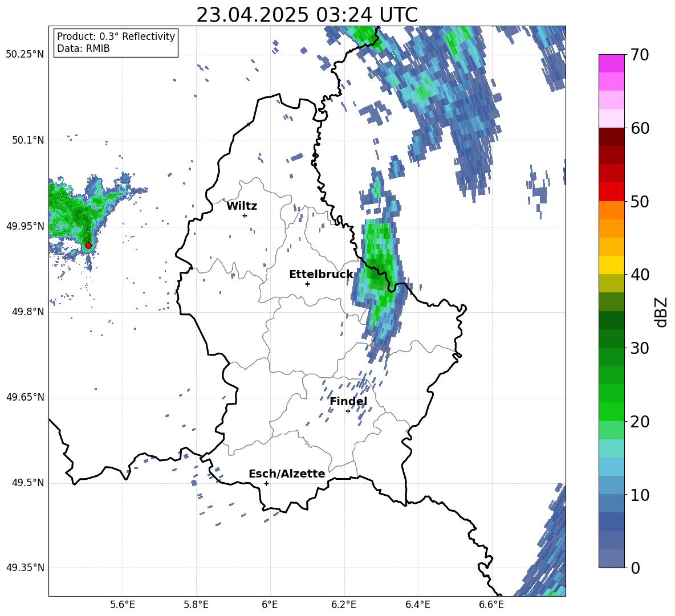The width and height of the screenshot is (675, 616).
Task: Click the Esch/Alzette city label
Action: click(x=287, y=474)
